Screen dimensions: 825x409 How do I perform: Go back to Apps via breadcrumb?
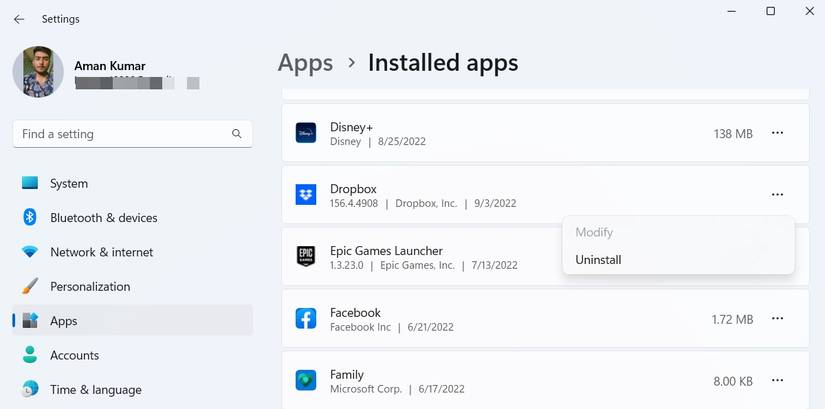tap(305, 63)
